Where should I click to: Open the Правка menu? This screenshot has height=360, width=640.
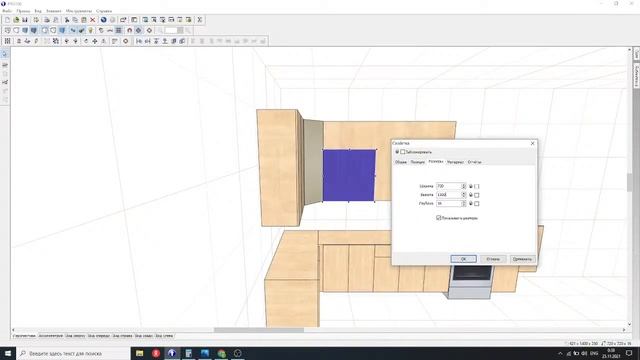pyautogui.click(x=23, y=11)
